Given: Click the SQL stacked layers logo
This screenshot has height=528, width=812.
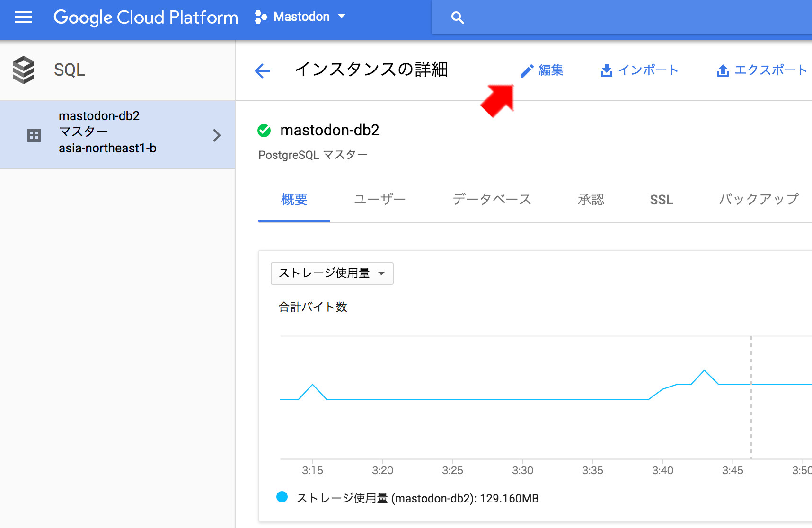Looking at the screenshot, I should 24,70.
